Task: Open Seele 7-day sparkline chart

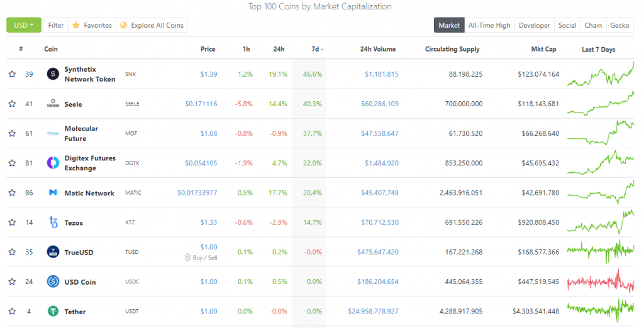Action: click(601, 104)
